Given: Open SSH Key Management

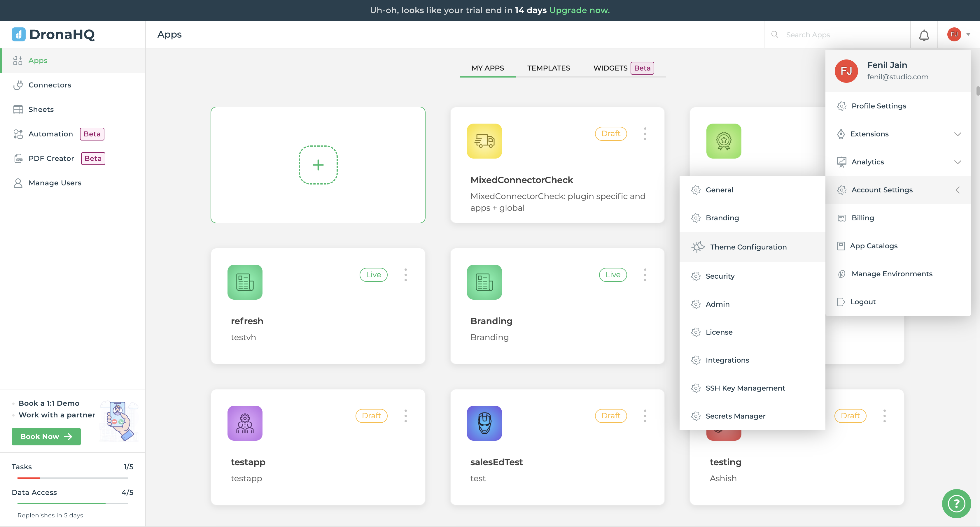Looking at the screenshot, I should pos(752,388).
